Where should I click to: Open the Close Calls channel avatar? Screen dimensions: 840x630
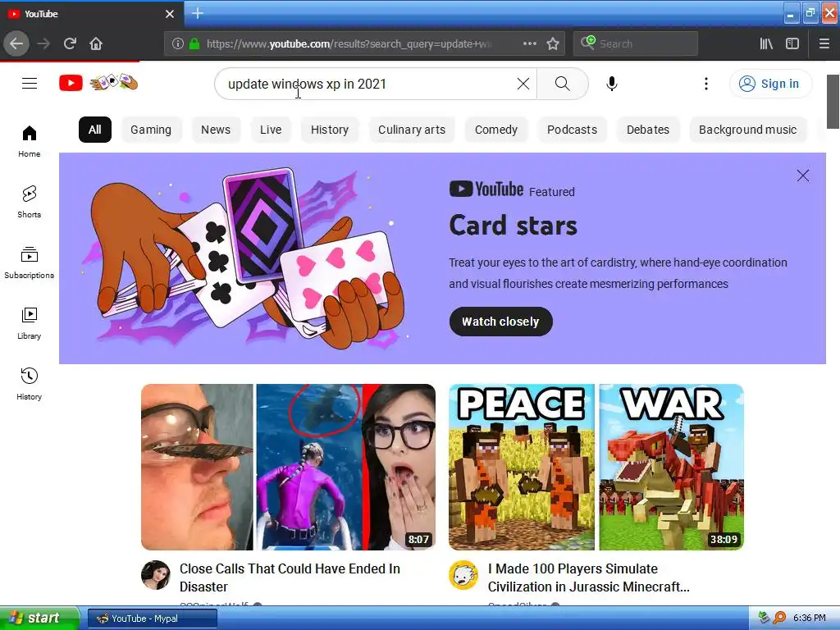[156, 575]
